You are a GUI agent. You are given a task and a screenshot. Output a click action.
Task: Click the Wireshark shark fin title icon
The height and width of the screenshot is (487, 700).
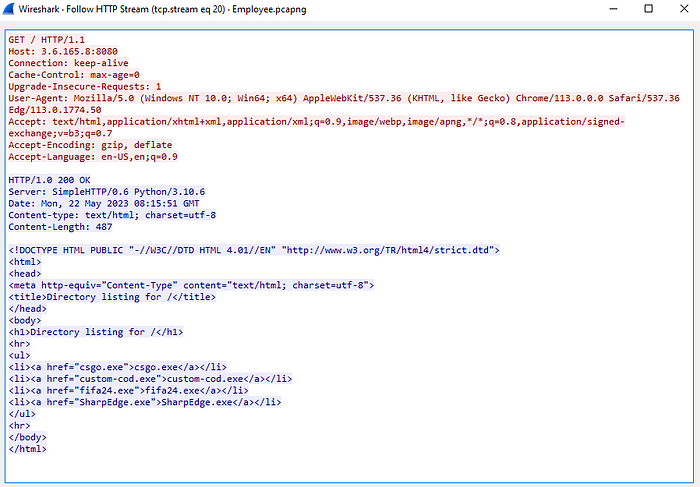coord(8,9)
